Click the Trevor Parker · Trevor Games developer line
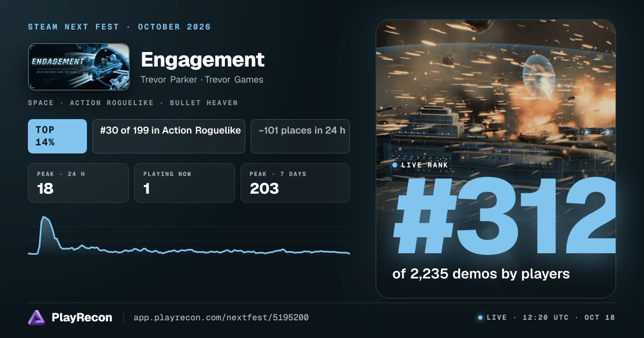This screenshot has width=644, height=338. coord(202,79)
